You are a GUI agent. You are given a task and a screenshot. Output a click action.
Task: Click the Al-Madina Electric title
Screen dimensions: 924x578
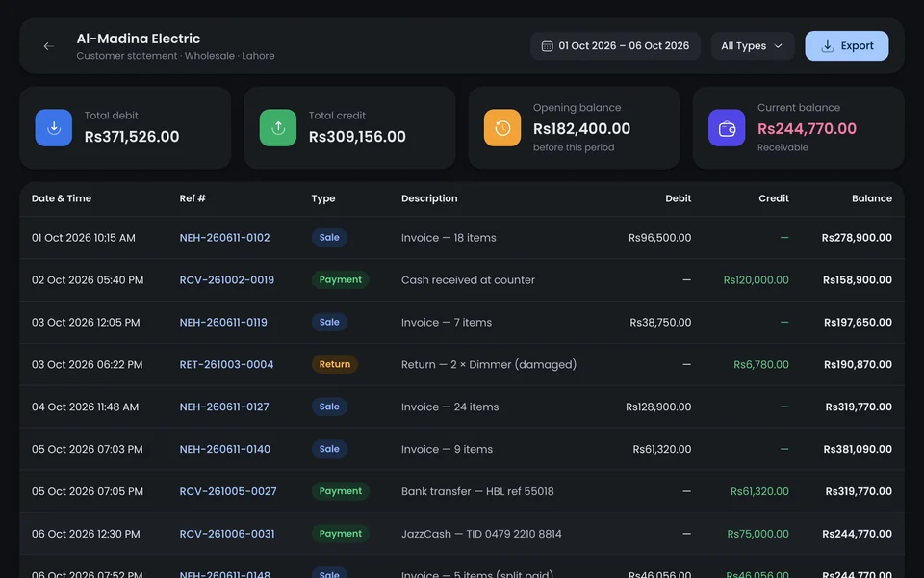[x=139, y=39]
